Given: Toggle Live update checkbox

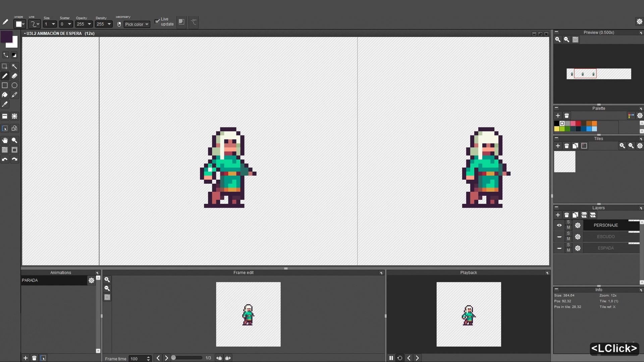Looking at the screenshot, I should [157, 21].
